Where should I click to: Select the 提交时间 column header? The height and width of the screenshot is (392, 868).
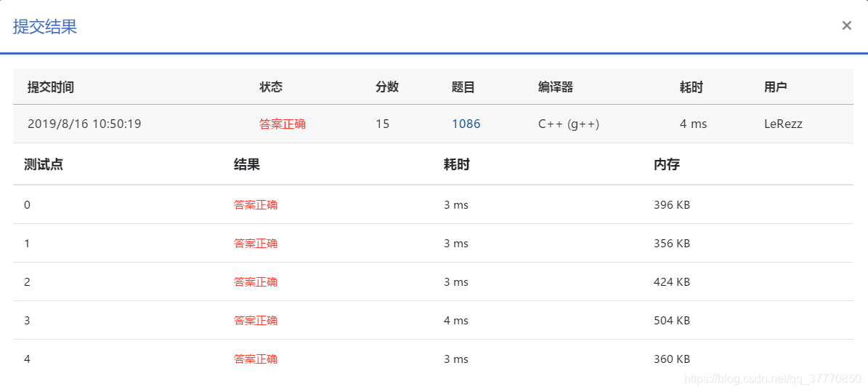(x=51, y=87)
